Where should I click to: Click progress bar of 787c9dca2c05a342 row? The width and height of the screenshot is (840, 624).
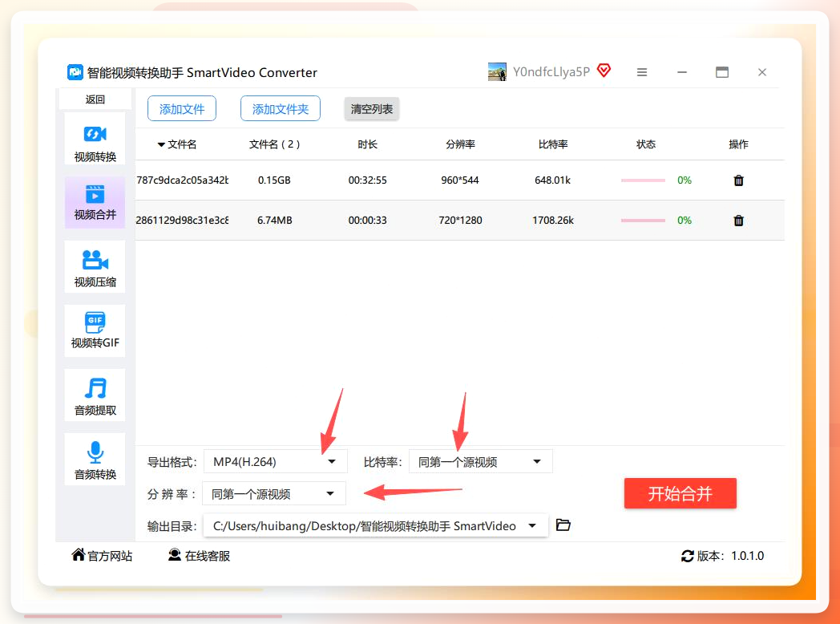(643, 180)
